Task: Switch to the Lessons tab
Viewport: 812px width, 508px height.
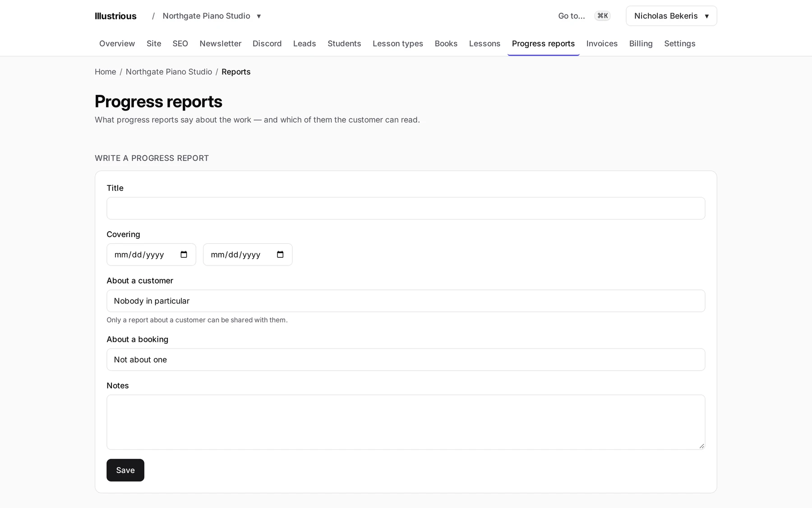Action: (x=484, y=43)
